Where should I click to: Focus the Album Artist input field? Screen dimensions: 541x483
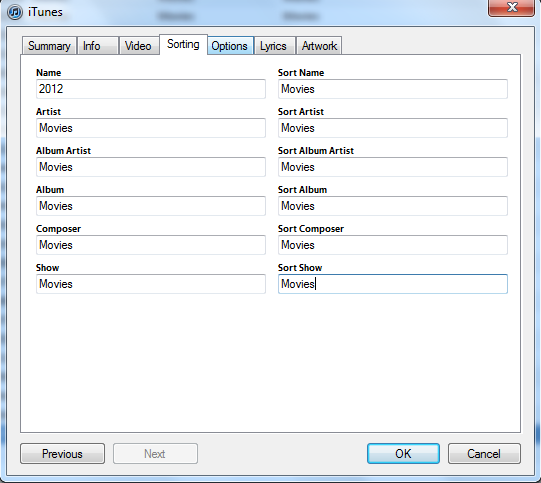click(151, 167)
